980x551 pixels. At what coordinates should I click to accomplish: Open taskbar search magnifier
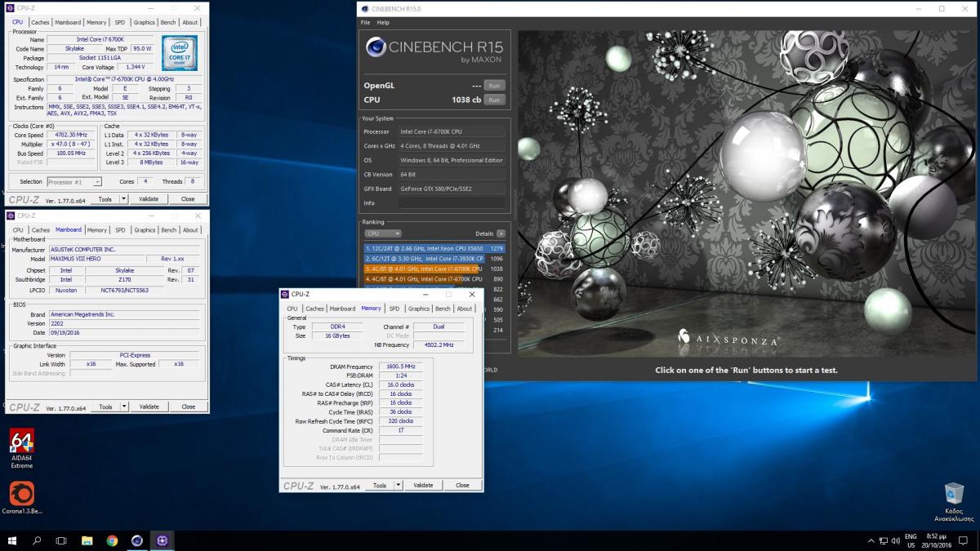coord(37,540)
